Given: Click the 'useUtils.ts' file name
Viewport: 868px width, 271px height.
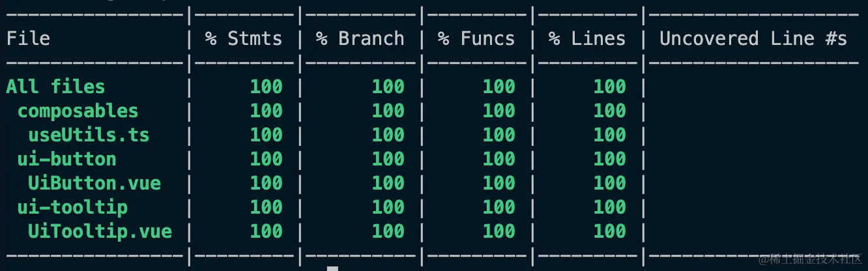Looking at the screenshot, I should point(89,135).
